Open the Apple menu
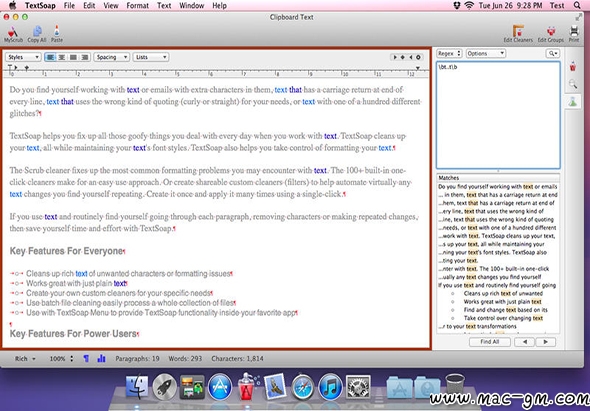 pyautogui.click(x=12, y=5)
